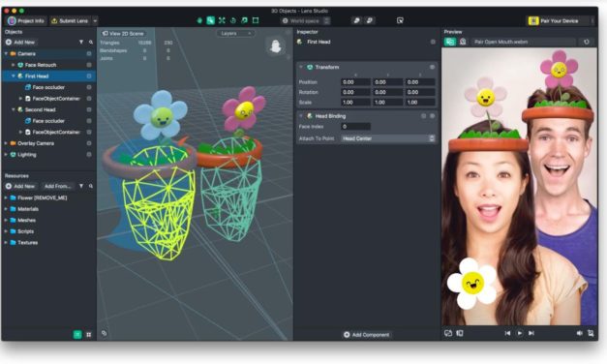Play the preview video
The height and width of the screenshot is (364, 607).
tap(520, 333)
